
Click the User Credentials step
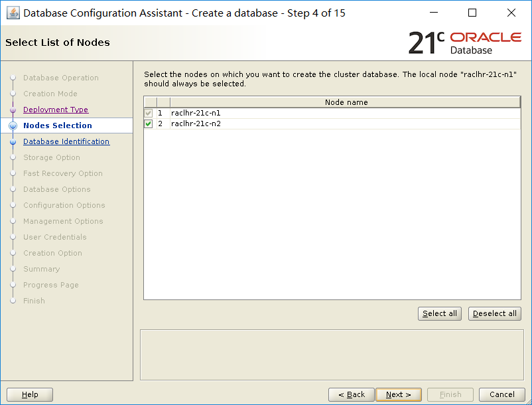tap(54, 237)
